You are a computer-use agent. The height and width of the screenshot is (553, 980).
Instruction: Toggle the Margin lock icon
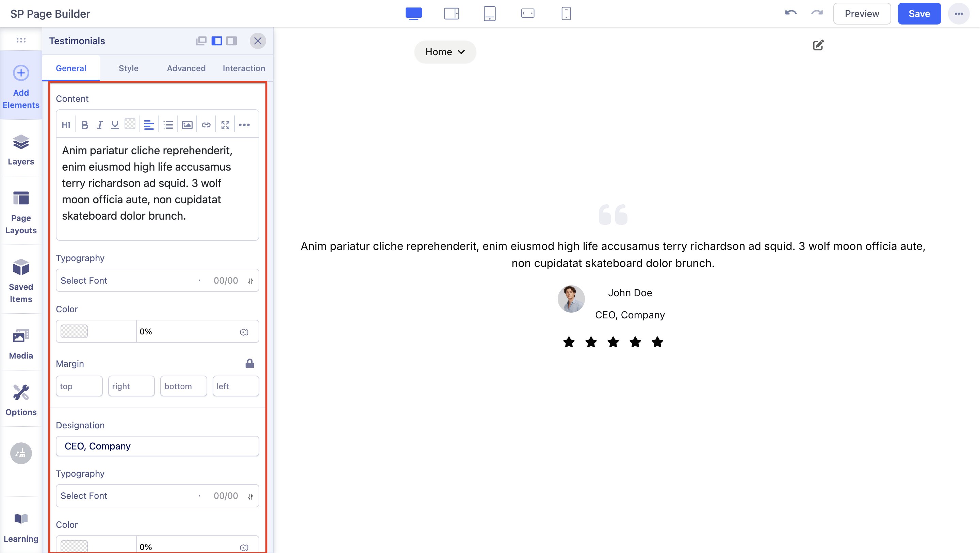tap(249, 363)
